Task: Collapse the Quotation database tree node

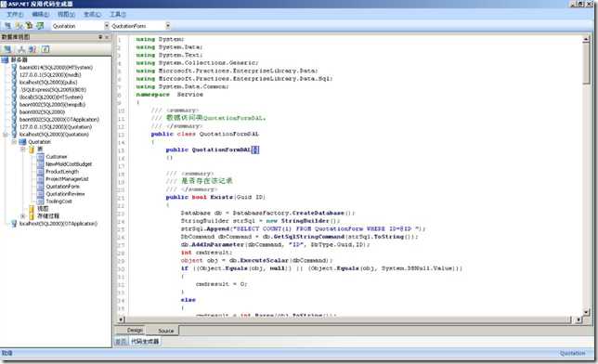Action: tap(14, 141)
